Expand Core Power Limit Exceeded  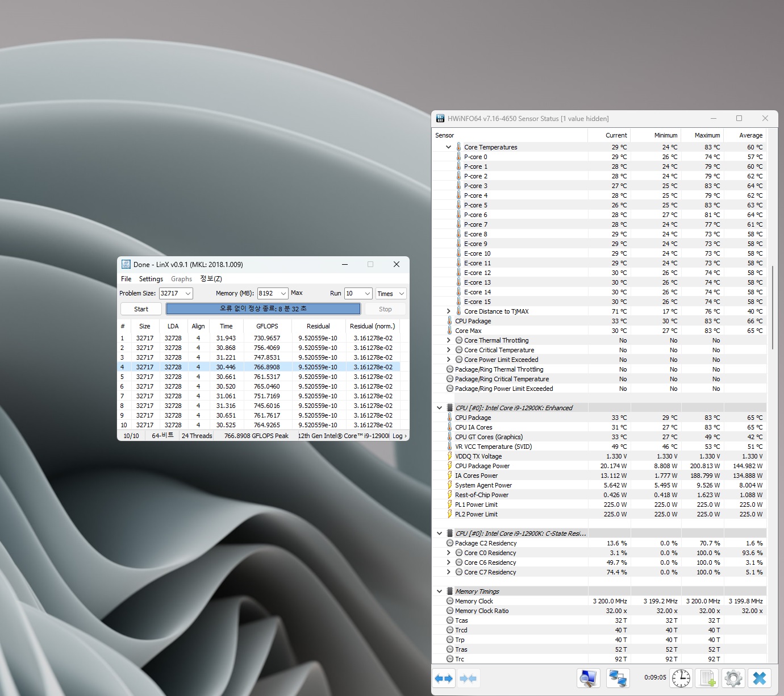coord(448,360)
